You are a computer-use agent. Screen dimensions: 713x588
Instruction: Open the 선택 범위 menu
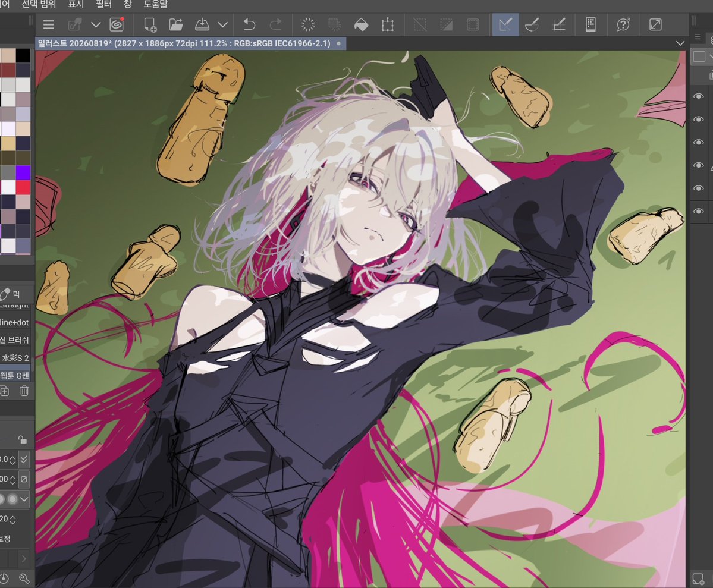click(39, 4)
